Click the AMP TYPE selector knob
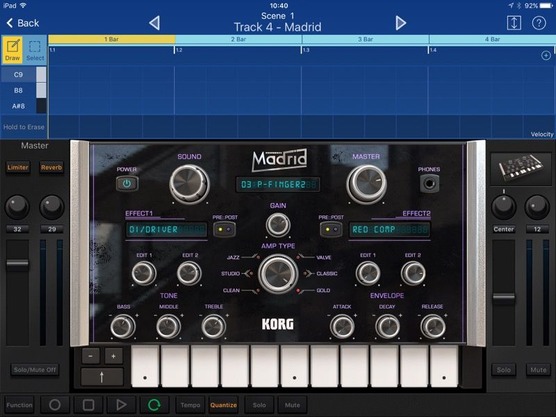 (x=278, y=274)
